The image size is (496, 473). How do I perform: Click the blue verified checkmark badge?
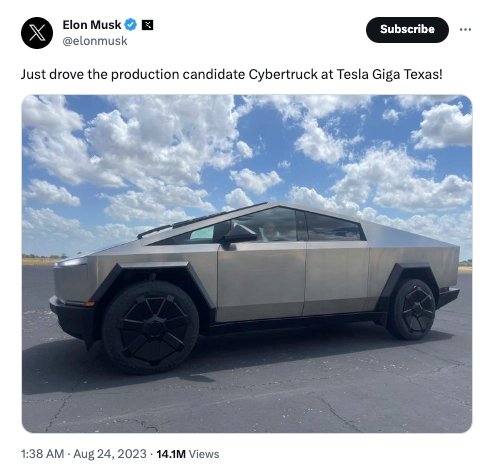(130, 25)
